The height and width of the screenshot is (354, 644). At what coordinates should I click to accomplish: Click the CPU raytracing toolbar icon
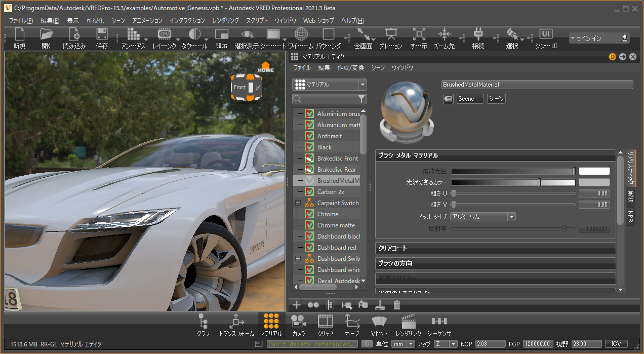pos(164,34)
